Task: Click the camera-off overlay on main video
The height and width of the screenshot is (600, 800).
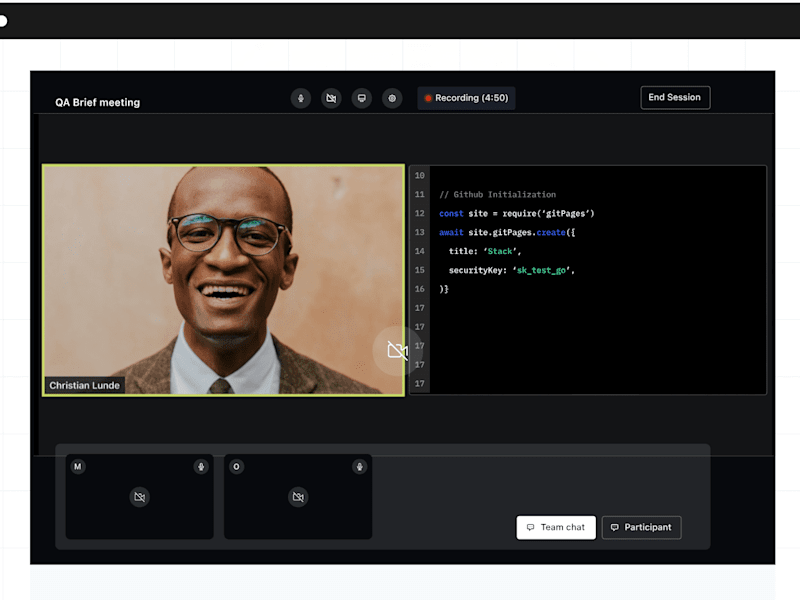Action: pyautogui.click(x=397, y=351)
